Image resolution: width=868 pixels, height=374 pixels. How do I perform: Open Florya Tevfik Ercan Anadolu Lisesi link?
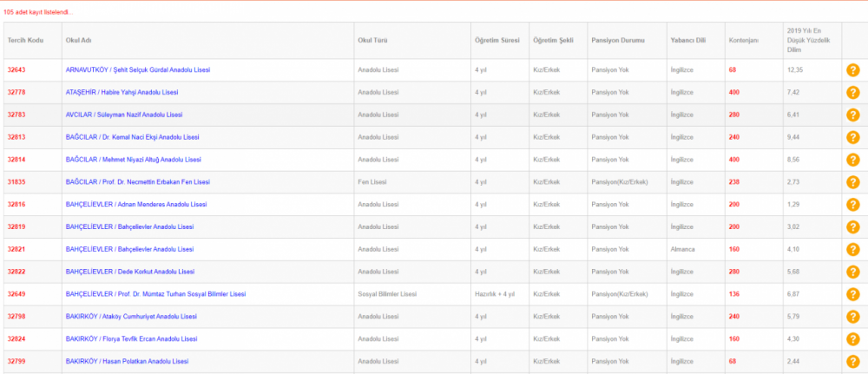pyautogui.click(x=131, y=339)
